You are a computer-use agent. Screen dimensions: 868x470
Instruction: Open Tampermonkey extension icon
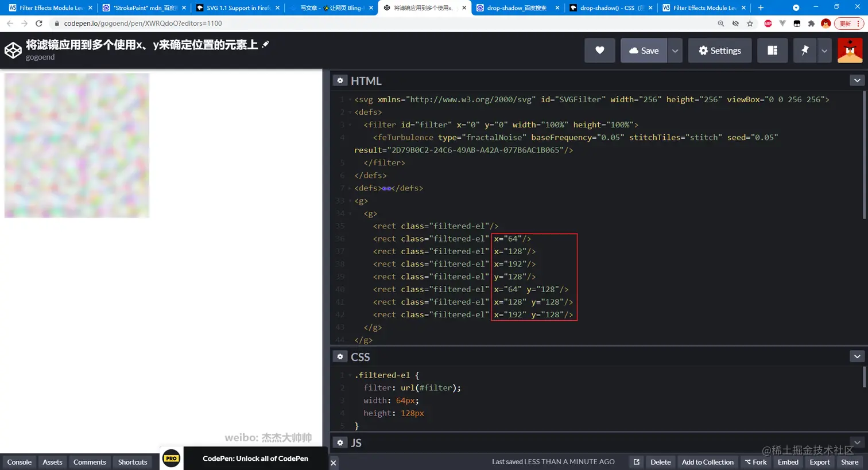pyautogui.click(x=797, y=24)
